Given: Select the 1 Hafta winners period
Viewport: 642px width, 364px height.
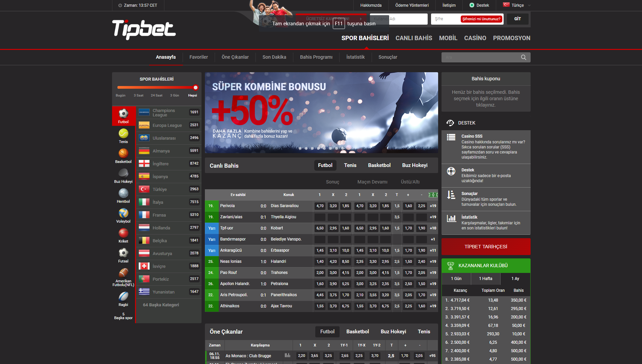Looking at the screenshot, I should [x=485, y=279].
